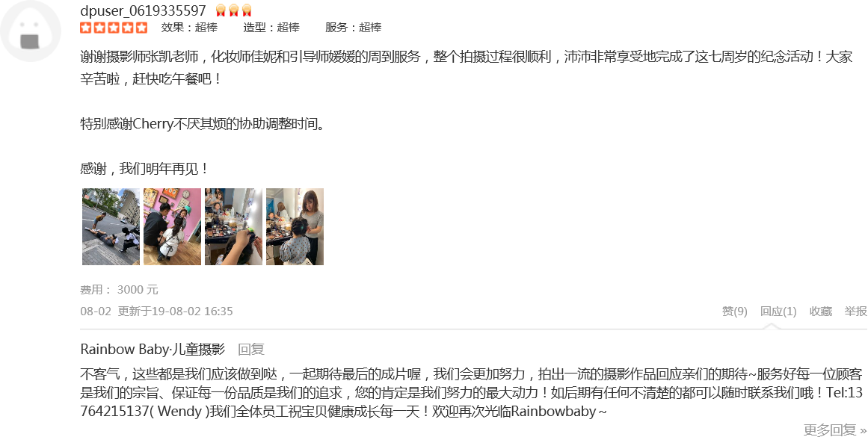Open the makeup table photo thumbnail
868x437 pixels.
[233, 227]
